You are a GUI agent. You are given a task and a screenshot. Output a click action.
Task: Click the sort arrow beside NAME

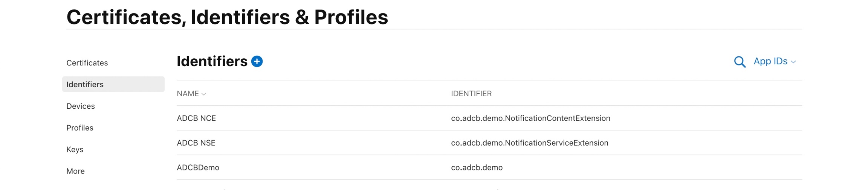coord(204,94)
